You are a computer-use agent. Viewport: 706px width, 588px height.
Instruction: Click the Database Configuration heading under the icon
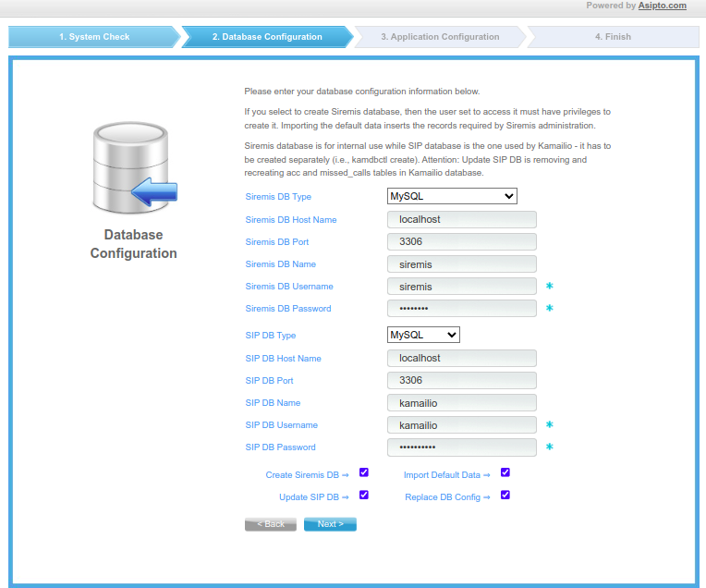coord(134,244)
